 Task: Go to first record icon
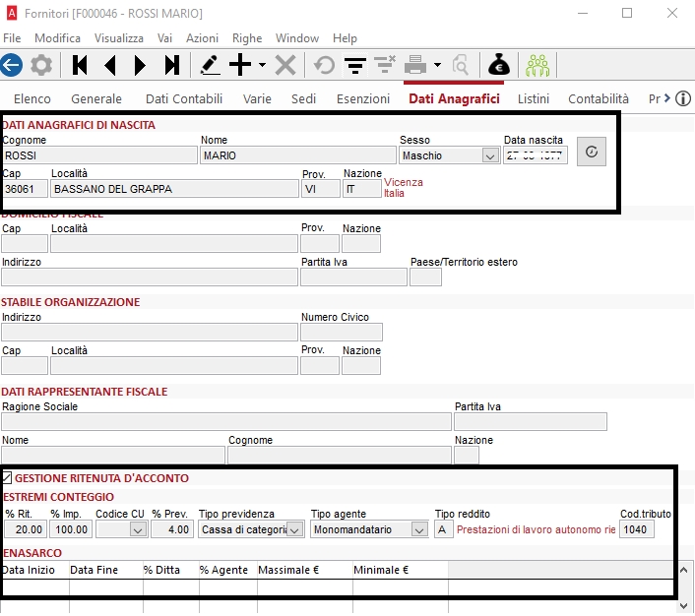coord(80,65)
